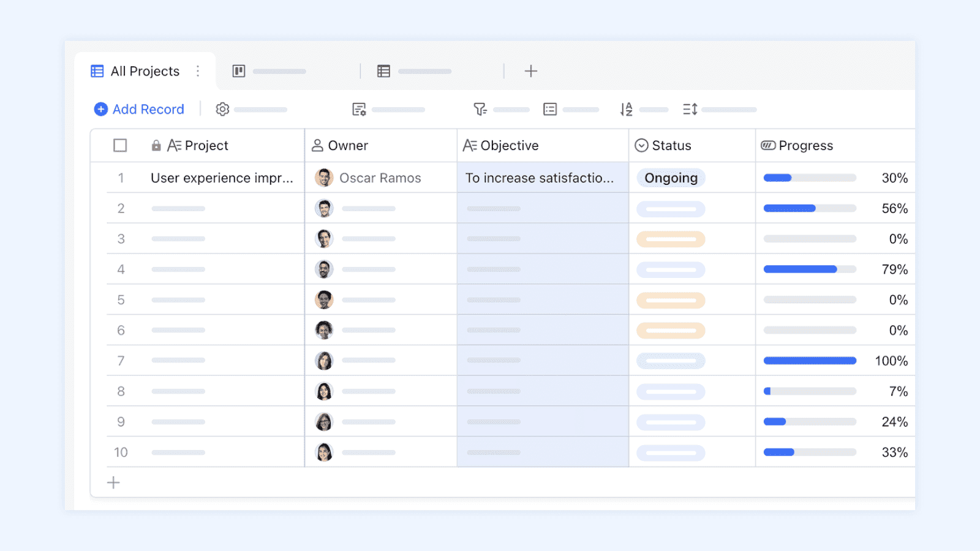Open the group-by list icon

tap(549, 109)
